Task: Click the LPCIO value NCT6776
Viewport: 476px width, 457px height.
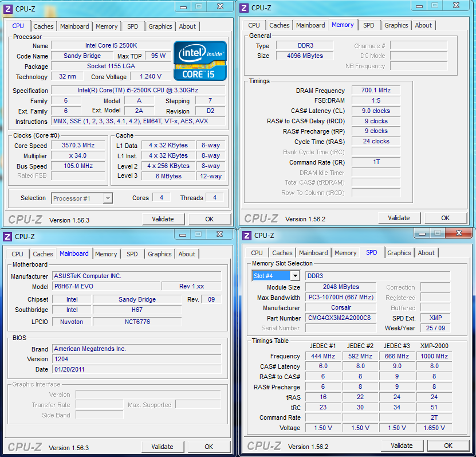Action: pyautogui.click(x=137, y=322)
